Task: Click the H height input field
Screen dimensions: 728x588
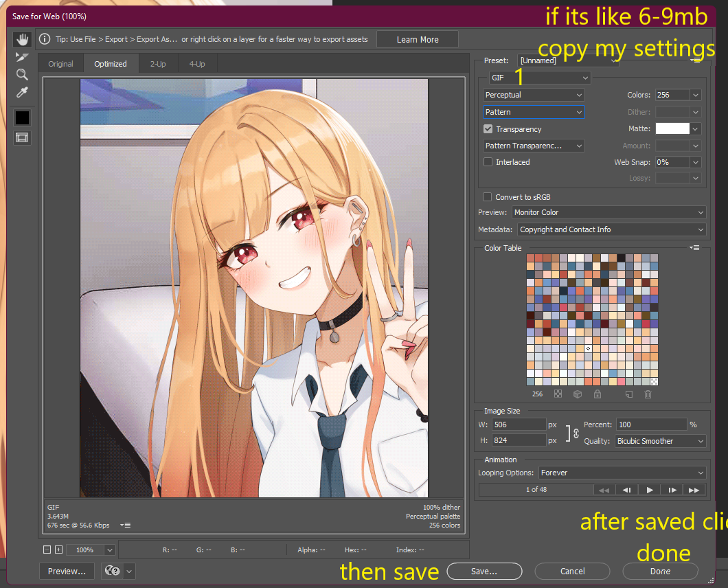Action: tap(519, 440)
